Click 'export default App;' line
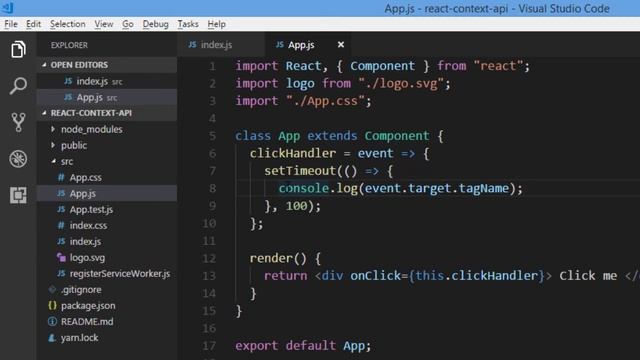Image resolution: width=640 pixels, height=360 pixels. (x=302, y=346)
